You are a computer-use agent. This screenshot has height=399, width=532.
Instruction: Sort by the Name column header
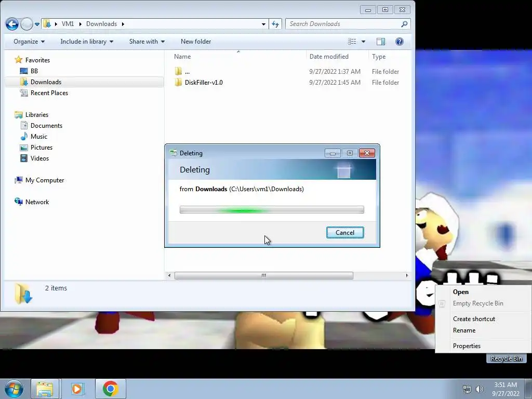coord(182,57)
